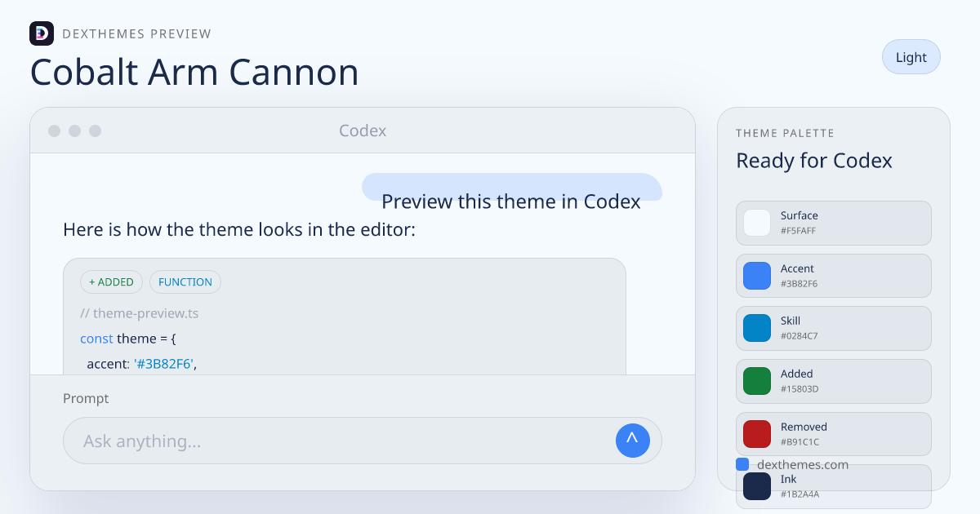Click the #B91C1C hex value
Screen dimensions: 980x514
point(800,442)
